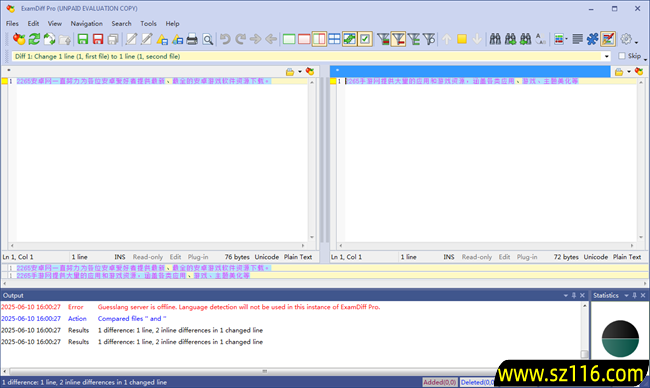Viewport: 650px width, 388px height.
Task: Toggle the both-files side-by-side view button
Action: pyautogui.click(x=319, y=39)
